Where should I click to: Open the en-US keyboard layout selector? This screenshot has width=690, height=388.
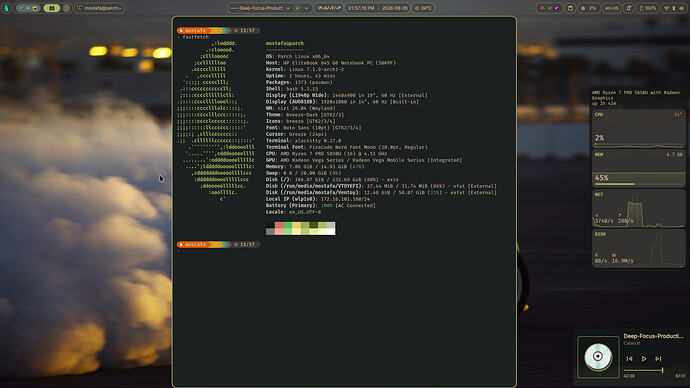[612, 8]
